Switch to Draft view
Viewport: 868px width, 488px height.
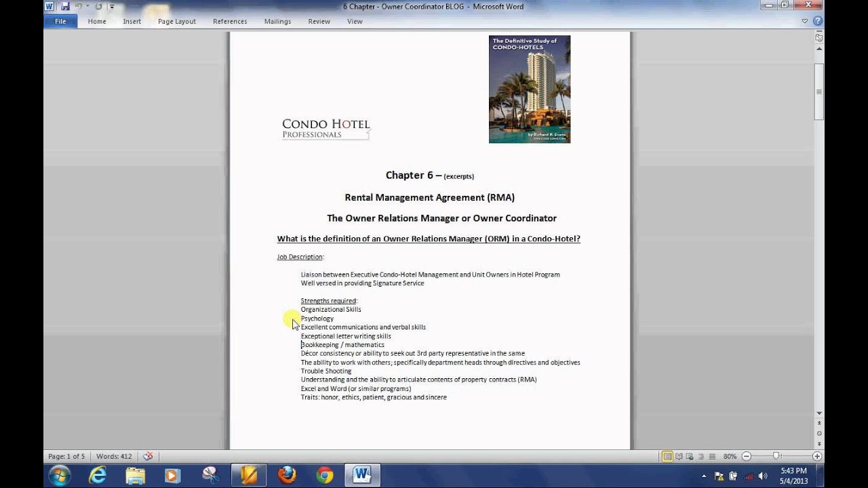tap(711, 456)
